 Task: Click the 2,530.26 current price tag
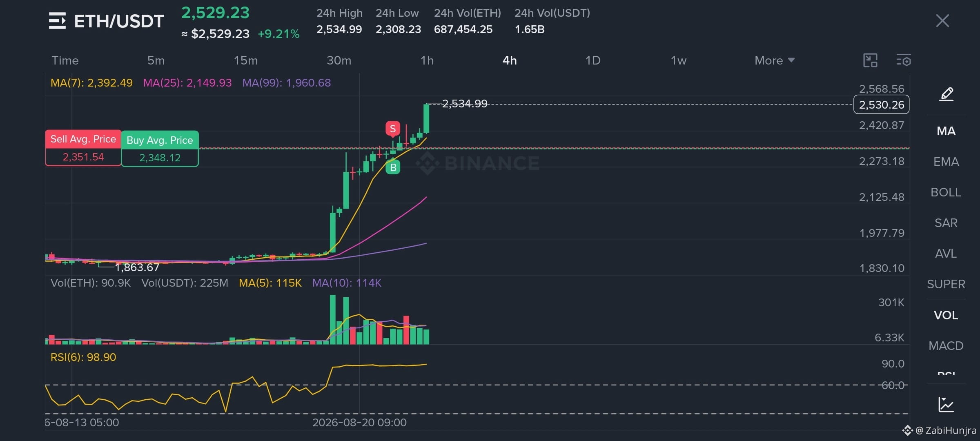[x=882, y=105]
